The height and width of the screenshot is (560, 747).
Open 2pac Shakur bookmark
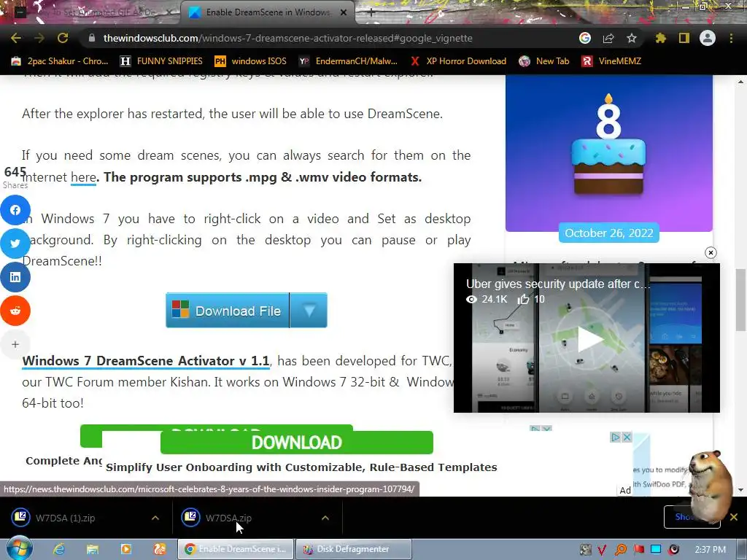tap(60, 61)
